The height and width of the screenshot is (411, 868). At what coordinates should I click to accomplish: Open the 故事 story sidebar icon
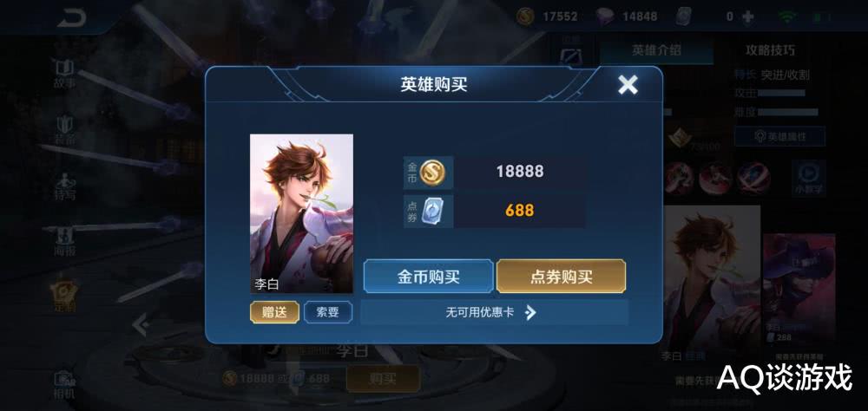click(65, 74)
